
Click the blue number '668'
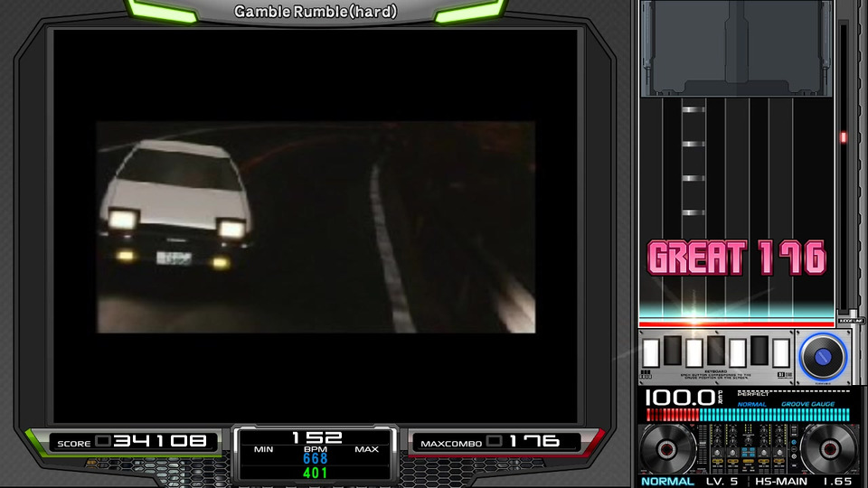pos(315,459)
